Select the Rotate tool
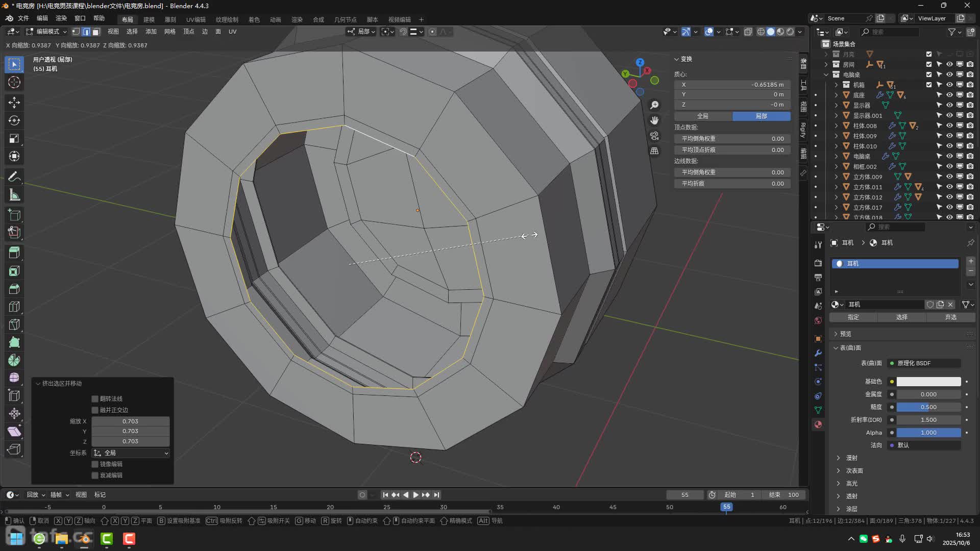The height and width of the screenshot is (551, 980). point(14,120)
